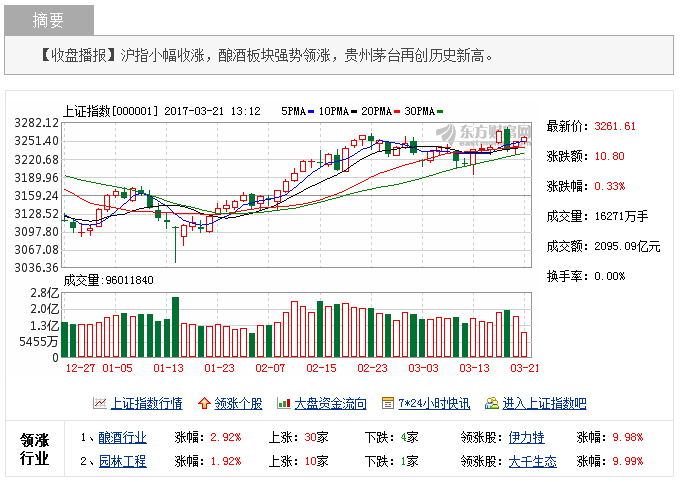Image resolution: width=682 pixels, height=482 pixels.
Task: Click the news icon beside 7*24小时快讯
Action: (388, 403)
